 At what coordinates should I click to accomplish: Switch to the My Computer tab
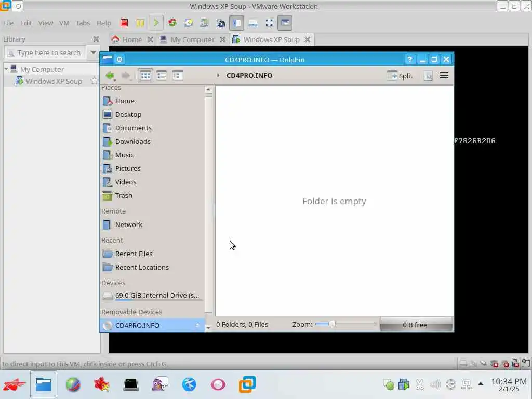[192, 39]
